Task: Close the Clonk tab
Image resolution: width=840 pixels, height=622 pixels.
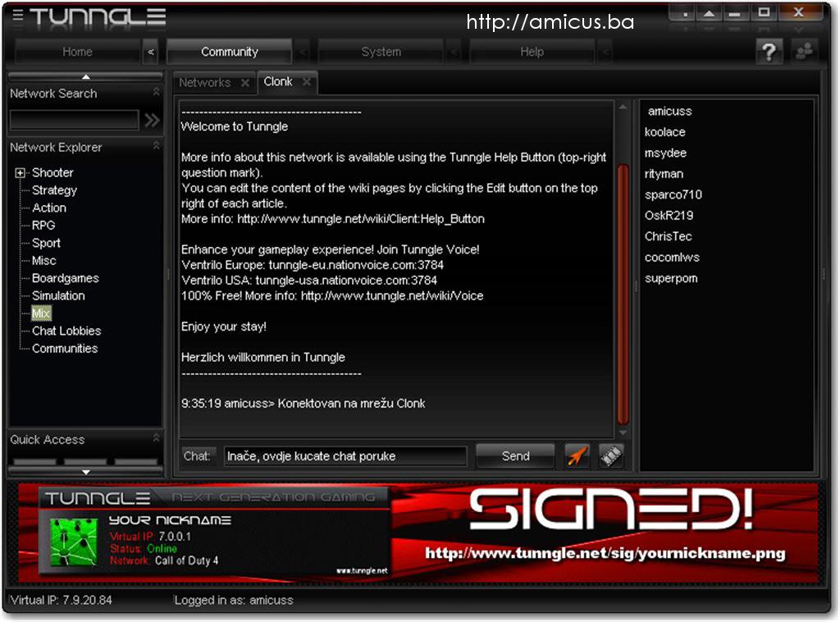Action: [x=307, y=82]
